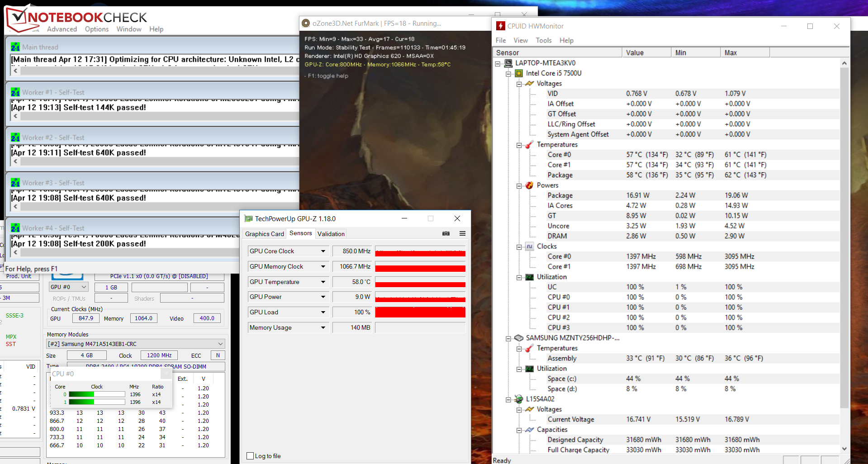Open HWMonitor File menu

[501, 41]
